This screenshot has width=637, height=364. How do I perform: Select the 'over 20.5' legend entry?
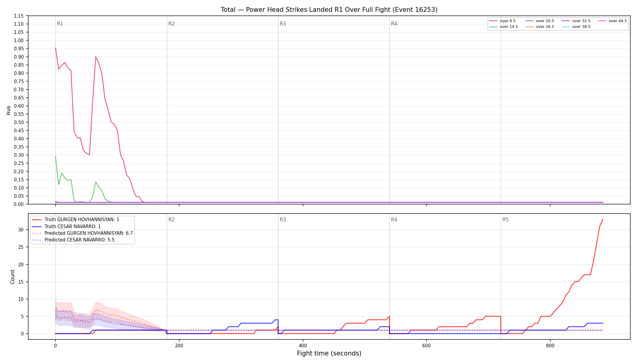[x=539, y=21]
